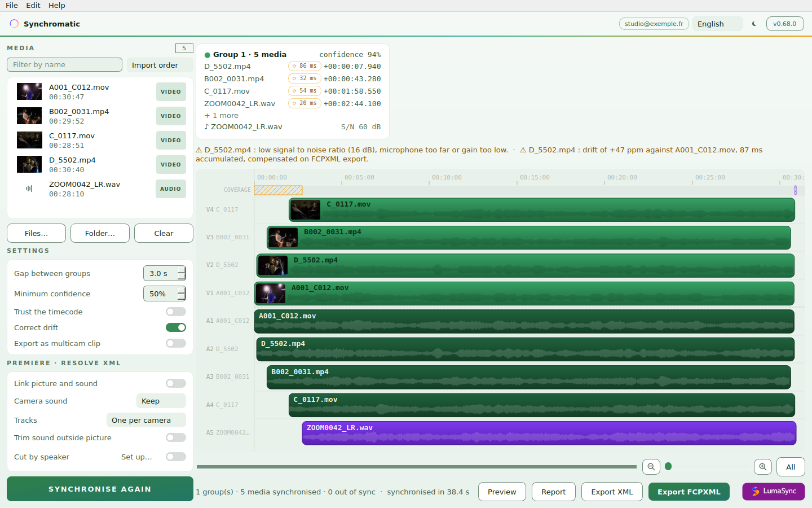812x508 pixels.
Task: Click the Folder... import button
Action: [100, 233]
